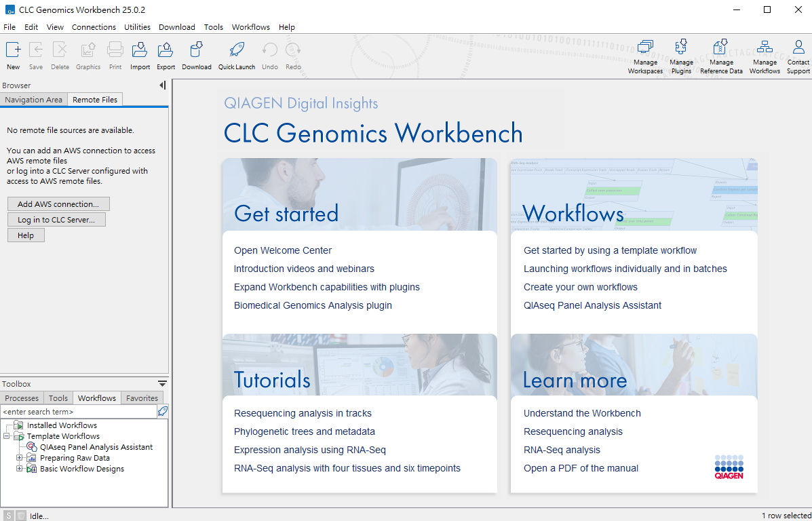The image size is (812, 521).
Task: Open a PDF of the manual
Action: pyautogui.click(x=581, y=468)
